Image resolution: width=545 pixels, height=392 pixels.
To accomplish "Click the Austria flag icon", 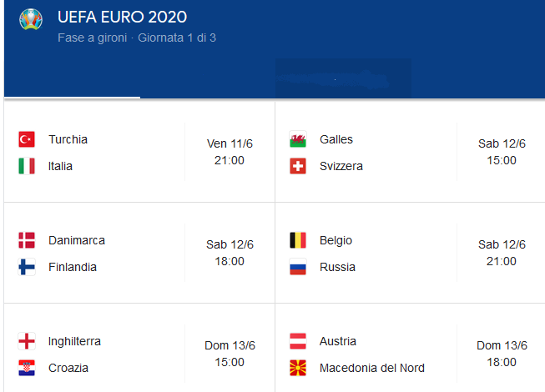I will pyautogui.click(x=298, y=341).
